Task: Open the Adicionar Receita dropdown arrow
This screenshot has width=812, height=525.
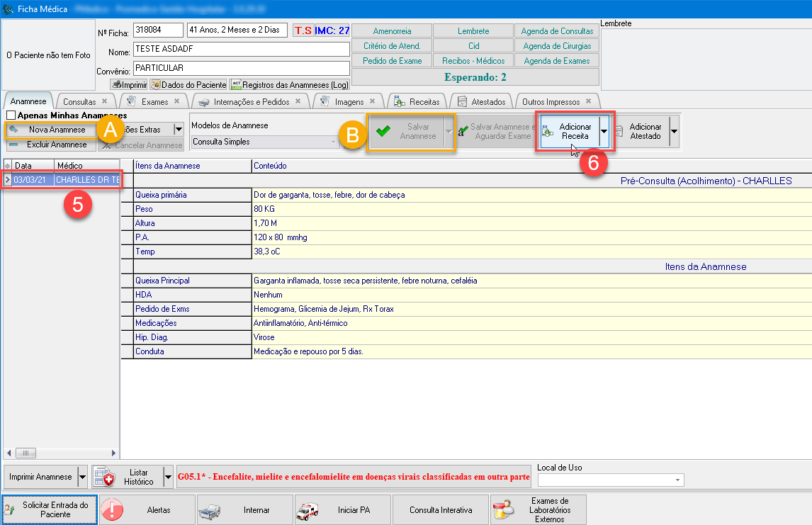Action: (603, 132)
